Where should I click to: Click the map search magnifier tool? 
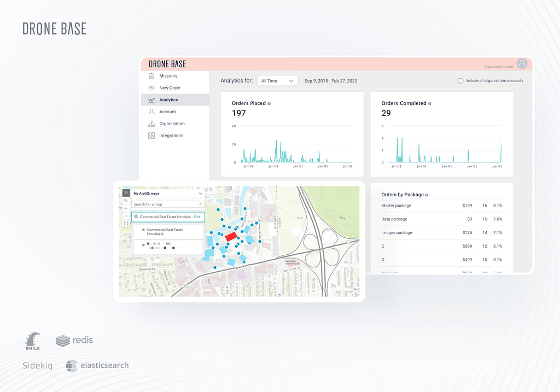[126, 201]
